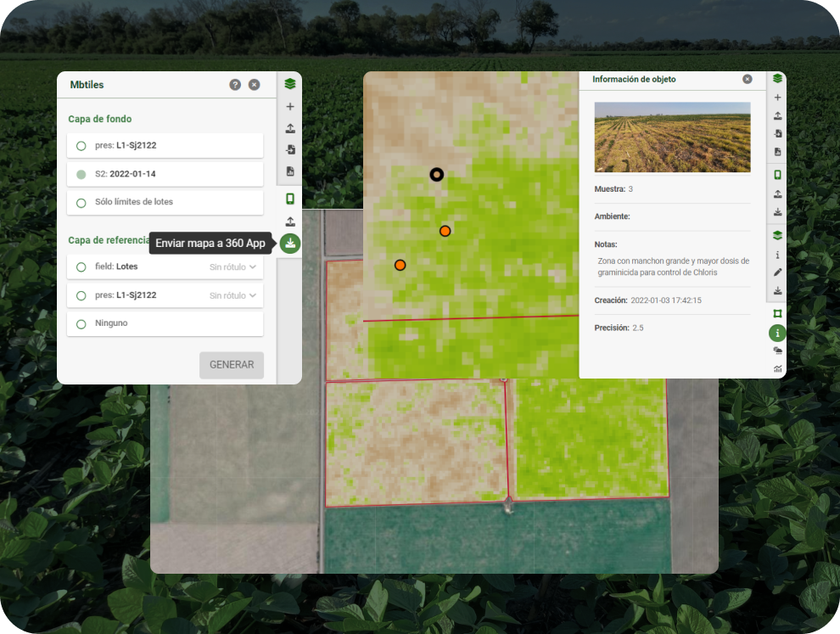Open the weather cloud-sun icon
The image size is (840, 634).
pos(777,351)
